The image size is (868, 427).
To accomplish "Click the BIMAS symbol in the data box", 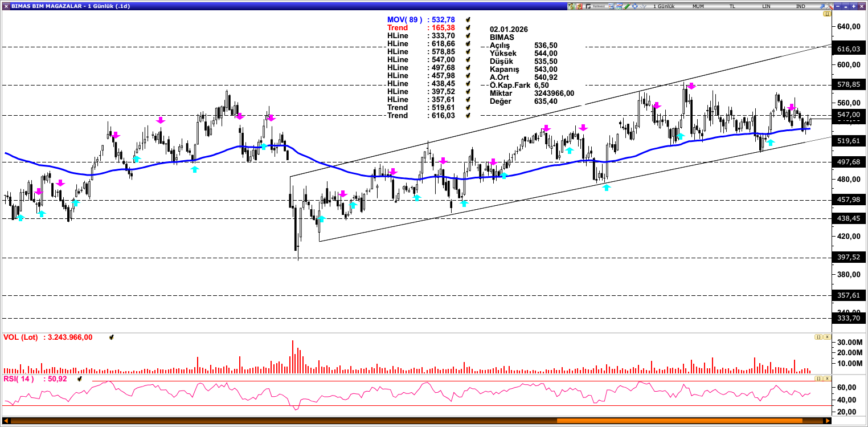I will 502,37.
